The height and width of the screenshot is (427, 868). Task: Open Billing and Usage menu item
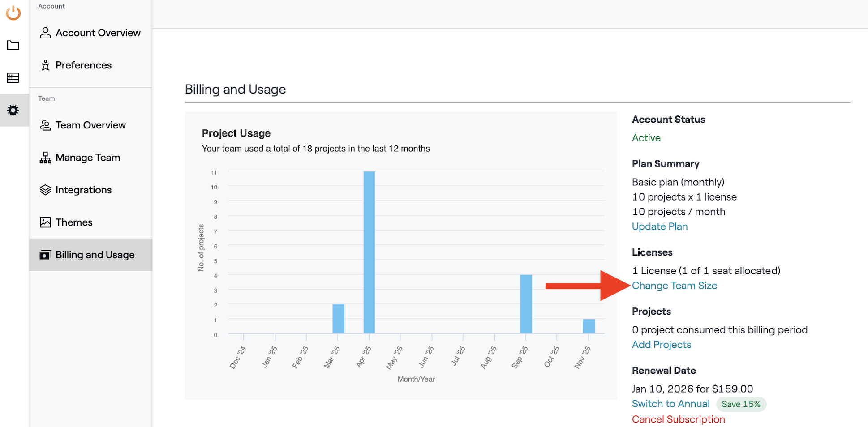(95, 255)
